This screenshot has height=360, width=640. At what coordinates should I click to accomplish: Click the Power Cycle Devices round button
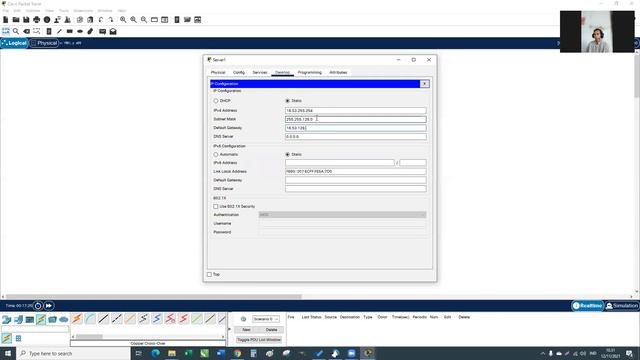coord(38,306)
